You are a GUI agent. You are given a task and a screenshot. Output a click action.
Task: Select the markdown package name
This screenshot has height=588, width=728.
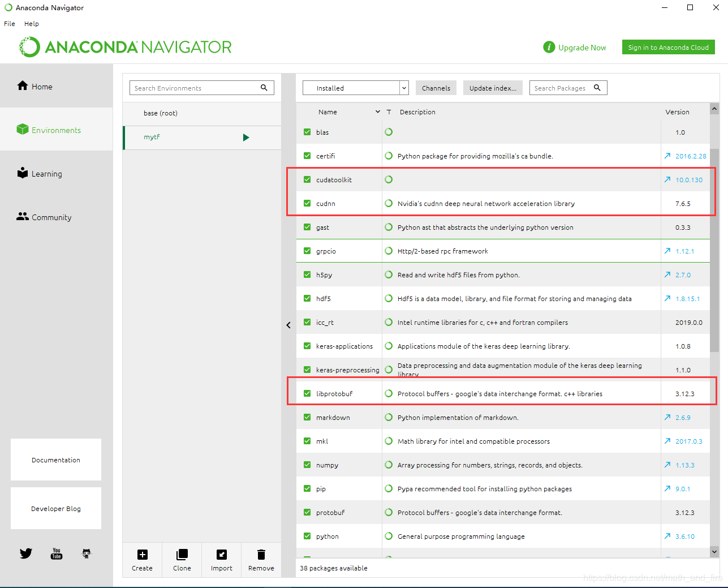(x=333, y=417)
